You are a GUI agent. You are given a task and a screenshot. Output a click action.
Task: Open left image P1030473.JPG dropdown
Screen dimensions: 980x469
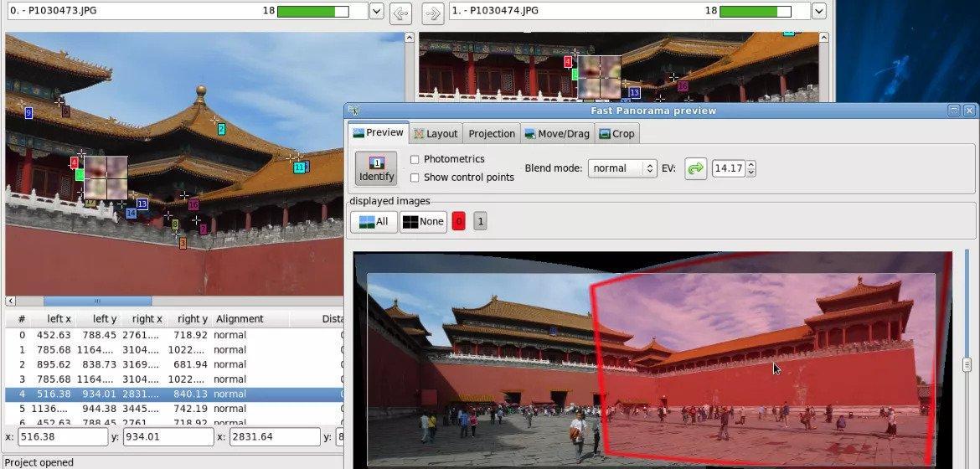point(376,12)
